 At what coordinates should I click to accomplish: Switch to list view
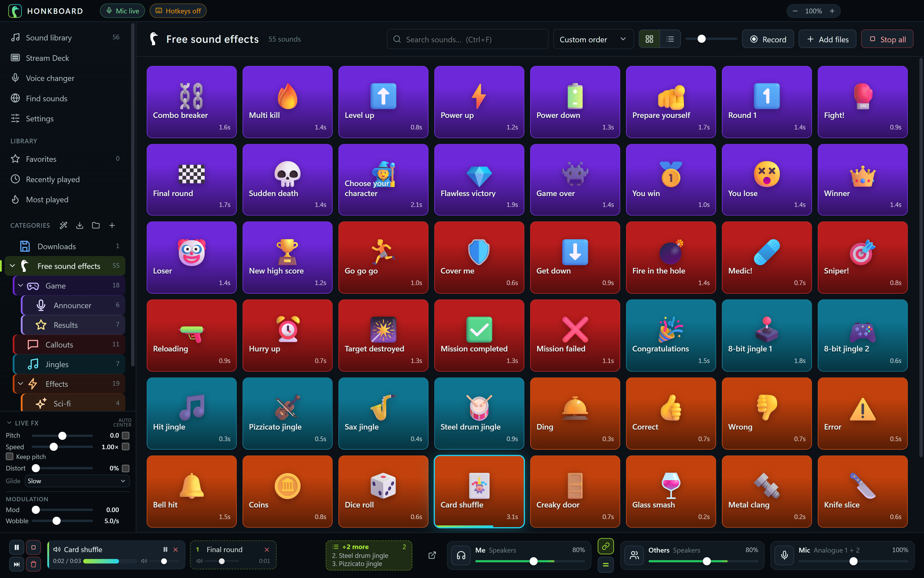pyautogui.click(x=670, y=39)
